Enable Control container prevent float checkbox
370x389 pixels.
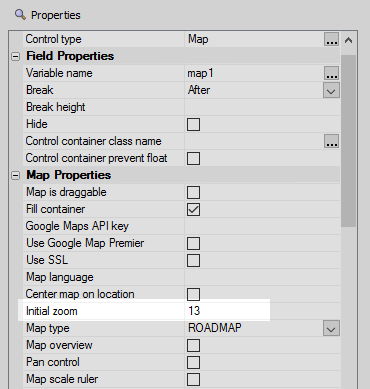tap(194, 158)
